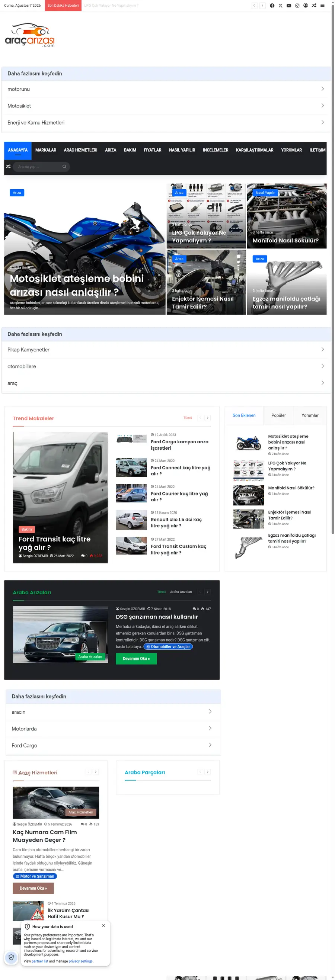
Task: Expand the aracın suggestion row
Action: click(113, 712)
